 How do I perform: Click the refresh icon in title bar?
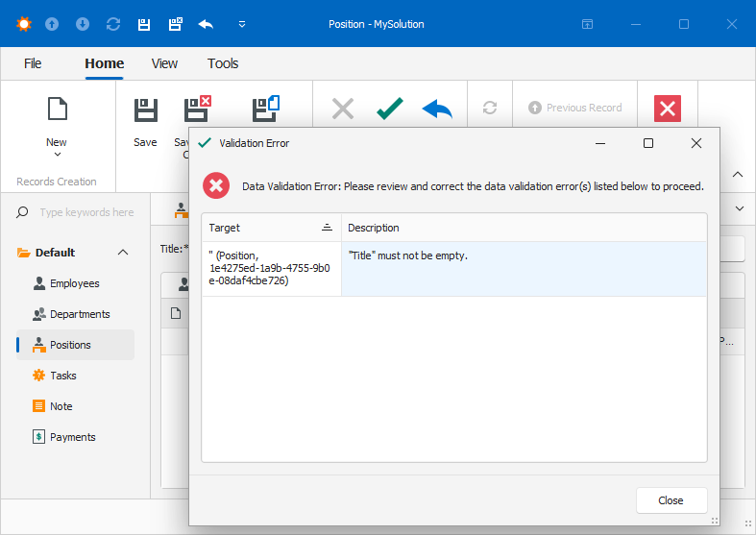click(x=113, y=24)
